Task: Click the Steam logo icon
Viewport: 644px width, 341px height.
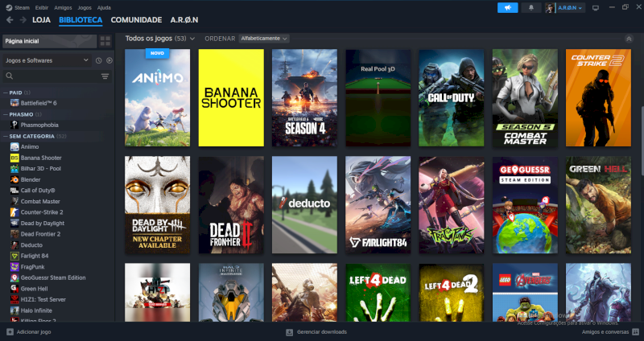Action: (9, 8)
